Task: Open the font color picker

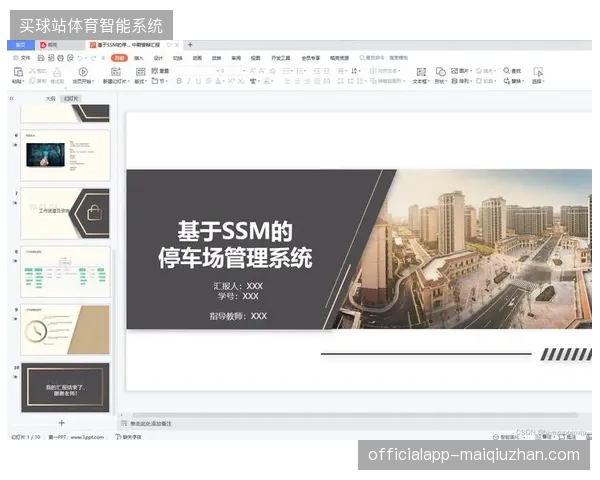Action: pyautogui.click(x=218, y=81)
